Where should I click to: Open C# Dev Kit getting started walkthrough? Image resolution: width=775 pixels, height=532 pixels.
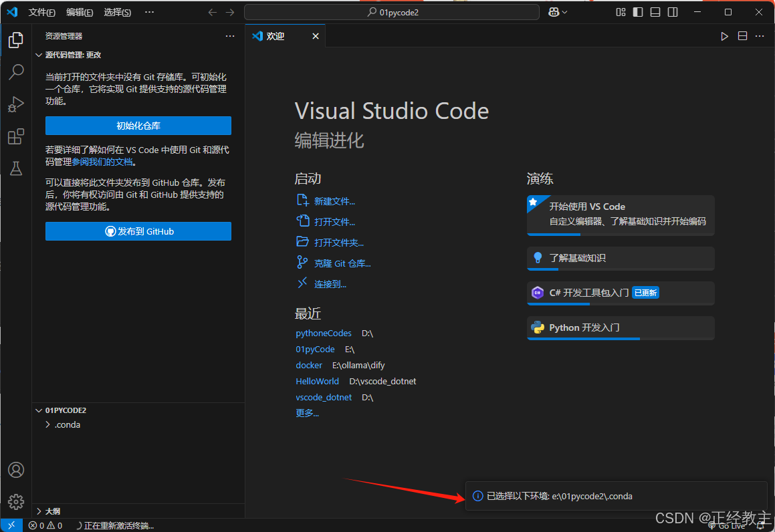point(621,293)
